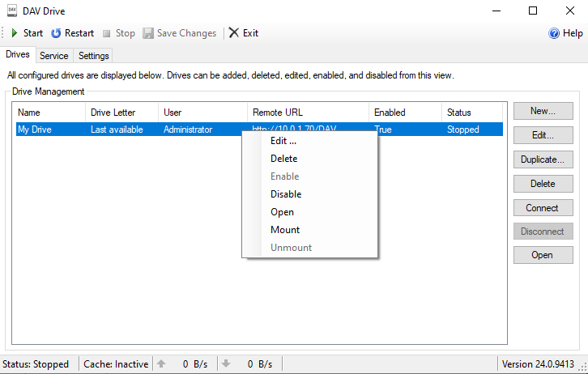Choose Edit ... from the context menu

[x=283, y=141]
